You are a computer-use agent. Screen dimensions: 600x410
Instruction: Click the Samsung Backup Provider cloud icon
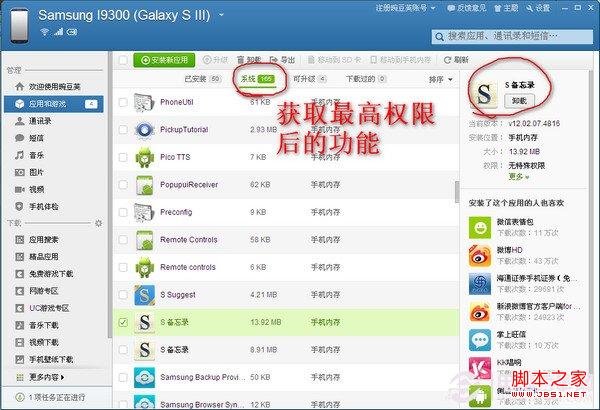145,377
